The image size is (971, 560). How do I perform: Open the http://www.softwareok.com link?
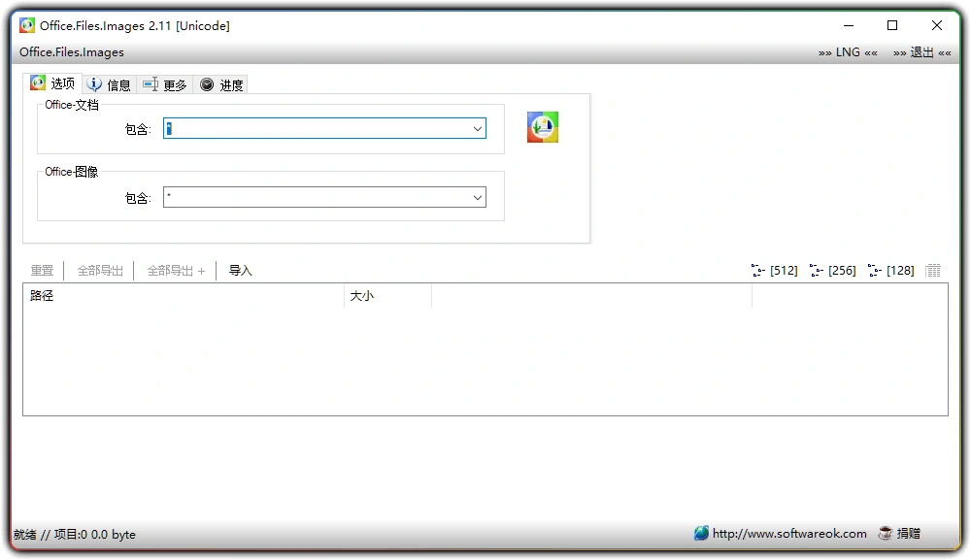pyautogui.click(x=788, y=534)
